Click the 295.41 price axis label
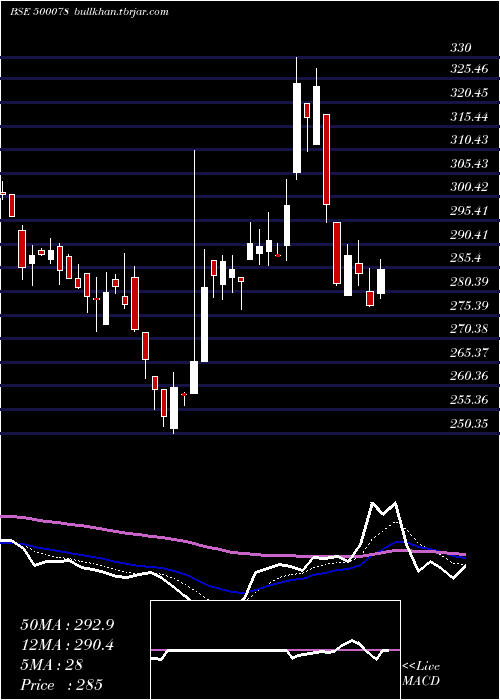This screenshot has width=500, height=700. coord(469,211)
